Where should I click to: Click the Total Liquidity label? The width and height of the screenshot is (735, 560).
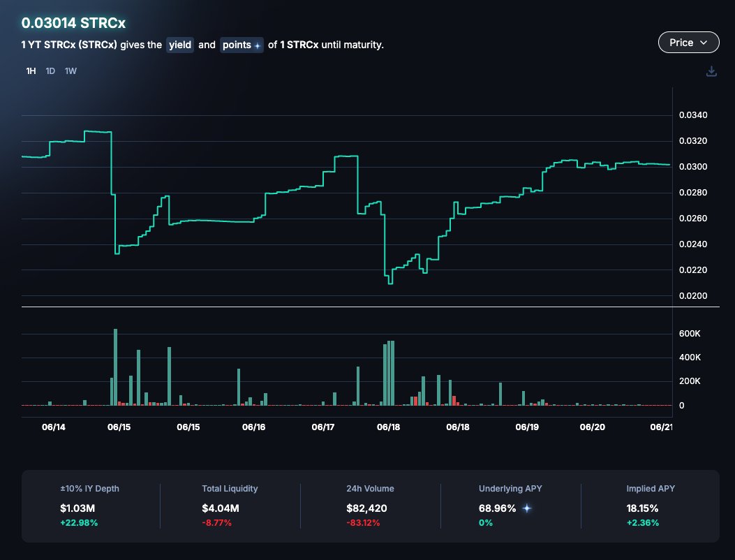click(x=230, y=489)
